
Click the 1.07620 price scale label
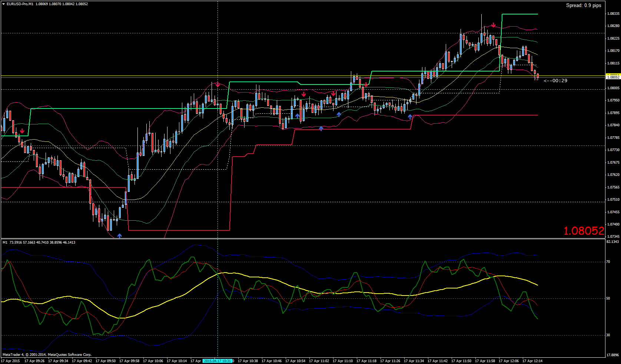tap(613, 175)
